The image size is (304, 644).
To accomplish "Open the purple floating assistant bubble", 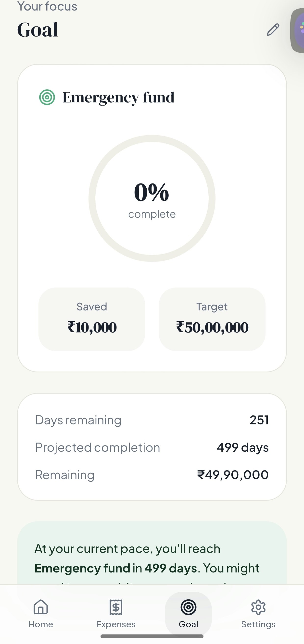I will 299,30.
